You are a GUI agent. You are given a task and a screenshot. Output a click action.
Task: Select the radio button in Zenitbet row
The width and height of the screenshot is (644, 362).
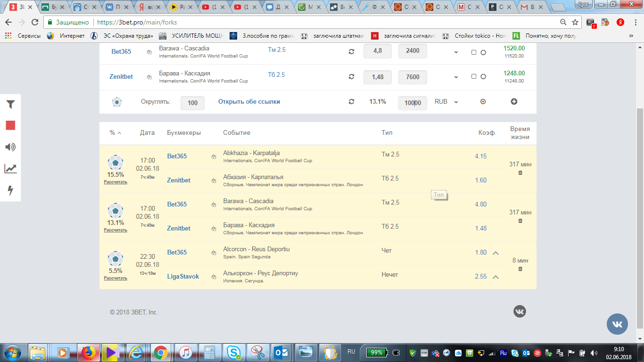[483, 77]
